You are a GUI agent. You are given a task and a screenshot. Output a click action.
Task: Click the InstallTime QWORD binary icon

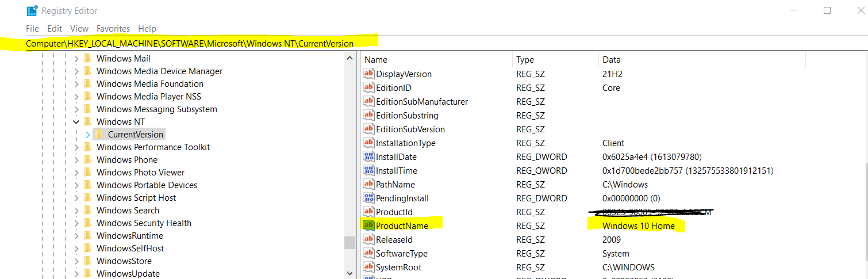tap(369, 170)
